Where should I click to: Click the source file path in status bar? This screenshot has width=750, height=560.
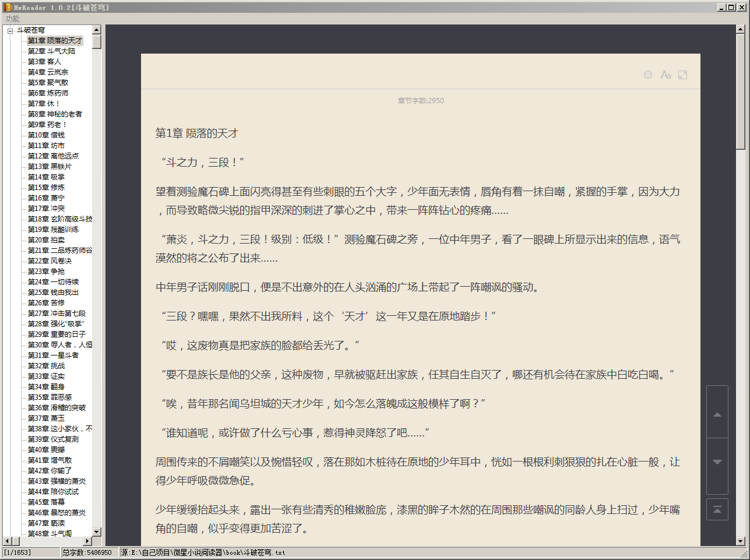point(203,552)
